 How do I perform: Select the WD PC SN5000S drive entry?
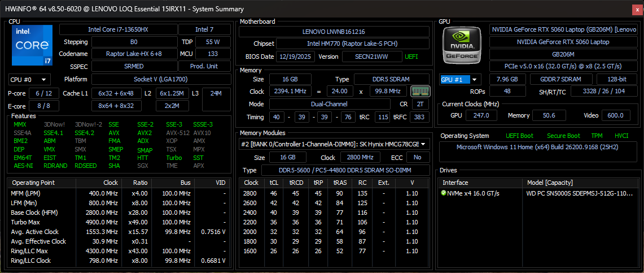point(538,193)
